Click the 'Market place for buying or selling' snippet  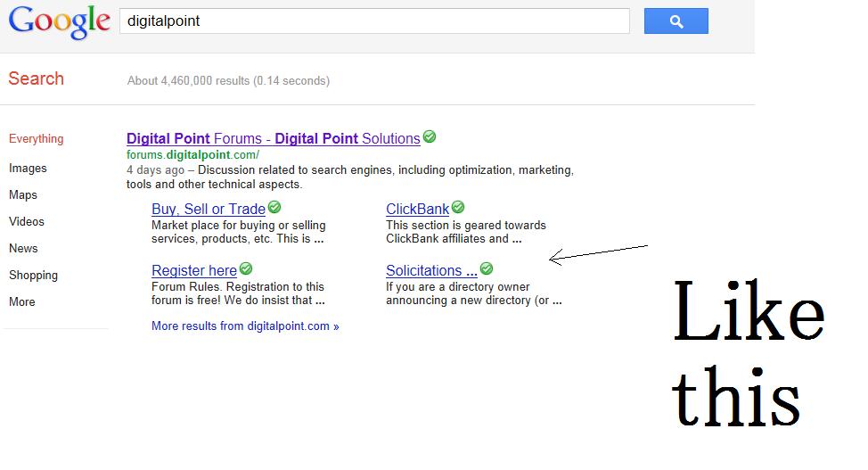239,232
